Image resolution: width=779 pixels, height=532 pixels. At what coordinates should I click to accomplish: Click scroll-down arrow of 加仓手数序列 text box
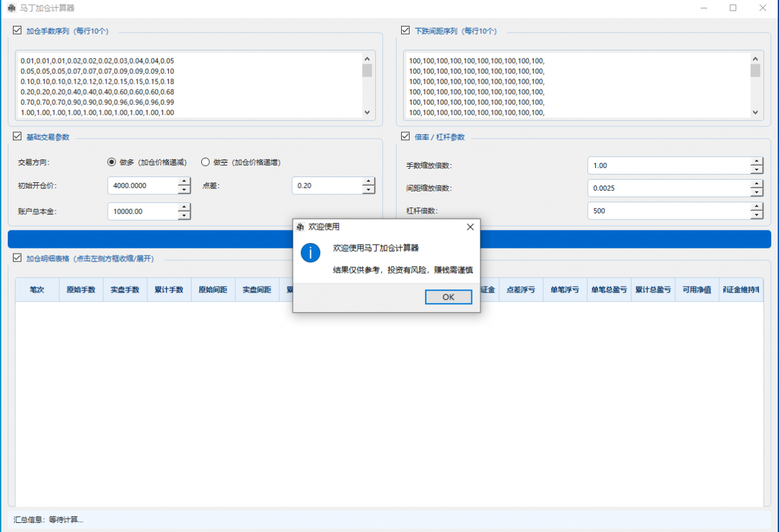tap(367, 113)
